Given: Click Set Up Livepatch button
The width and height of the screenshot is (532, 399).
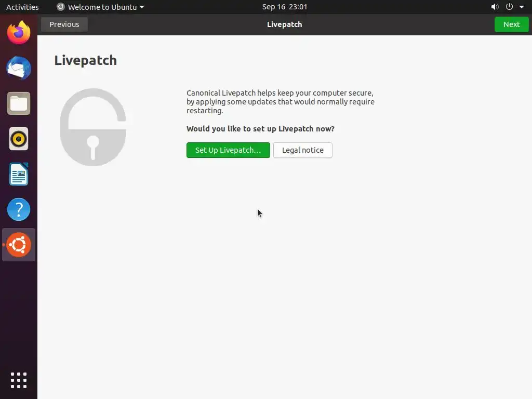Looking at the screenshot, I should [x=228, y=150].
